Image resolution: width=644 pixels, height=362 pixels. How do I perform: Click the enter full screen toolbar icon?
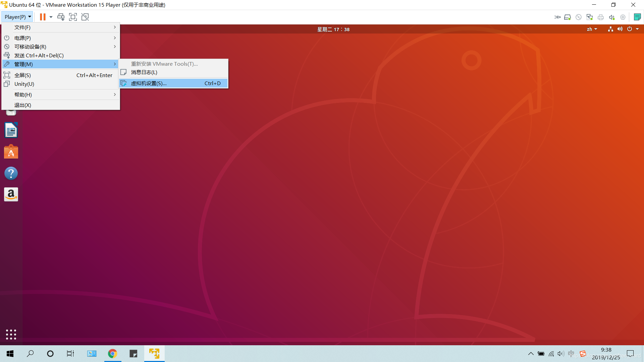[x=73, y=17]
